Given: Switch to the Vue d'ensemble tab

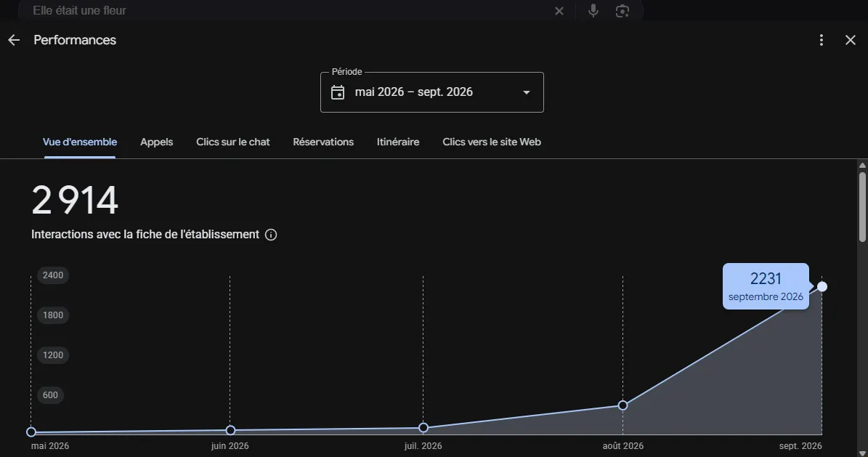Looking at the screenshot, I should [80, 142].
